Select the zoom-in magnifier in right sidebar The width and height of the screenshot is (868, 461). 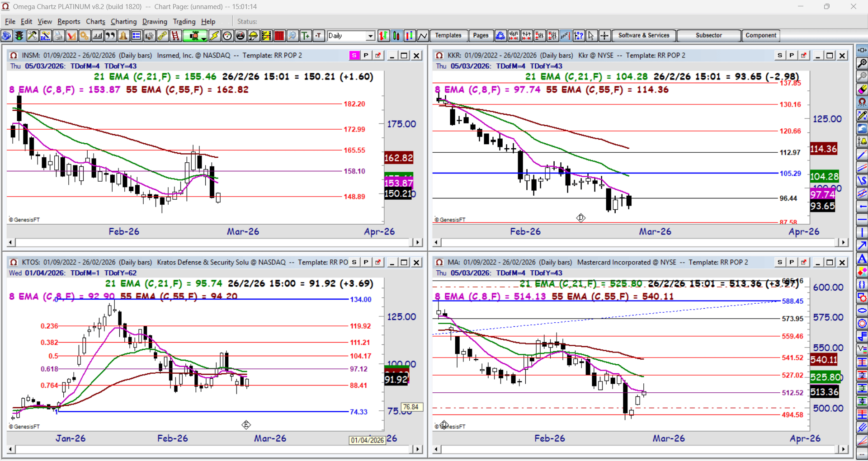click(862, 63)
